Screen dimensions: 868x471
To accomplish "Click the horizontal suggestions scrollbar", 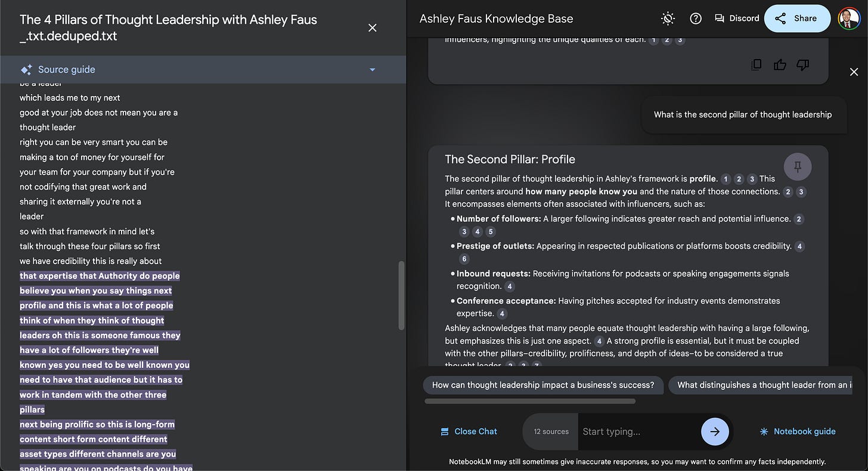I will pos(530,401).
